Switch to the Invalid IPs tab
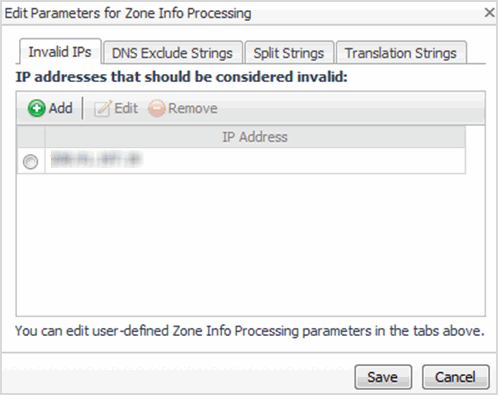Screen dimensions: 498x395 click(60, 52)
